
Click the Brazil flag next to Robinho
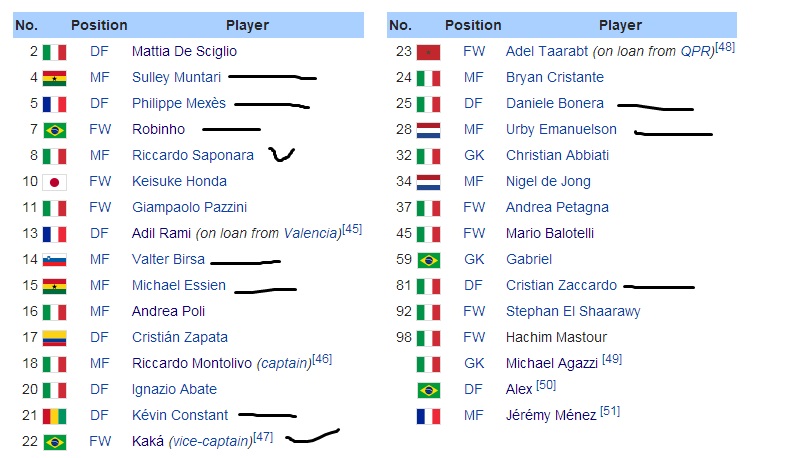54,130
